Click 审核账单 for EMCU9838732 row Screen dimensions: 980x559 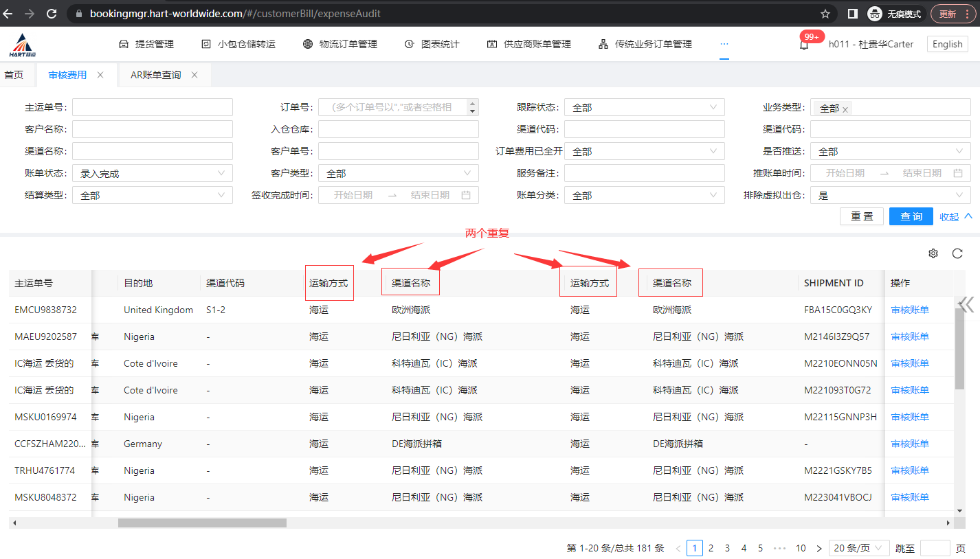tap(909, 310)
